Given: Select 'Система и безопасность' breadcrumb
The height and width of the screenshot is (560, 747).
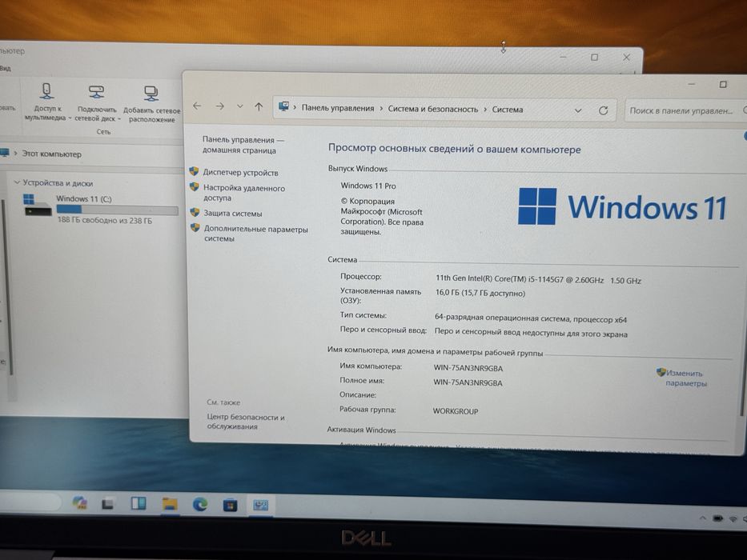Looking at the screenshot, I should (432, 109).
